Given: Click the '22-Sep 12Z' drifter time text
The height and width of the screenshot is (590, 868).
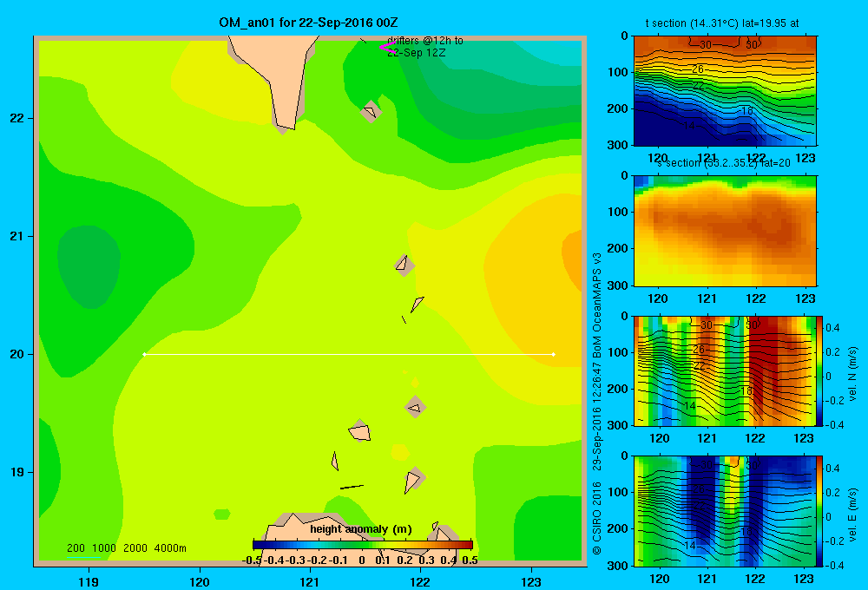Looking at the screenshot, I should click(x=417, y=53).
